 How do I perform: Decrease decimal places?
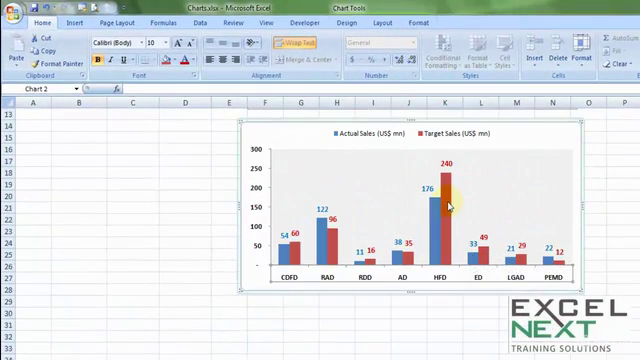click(412, 60)
